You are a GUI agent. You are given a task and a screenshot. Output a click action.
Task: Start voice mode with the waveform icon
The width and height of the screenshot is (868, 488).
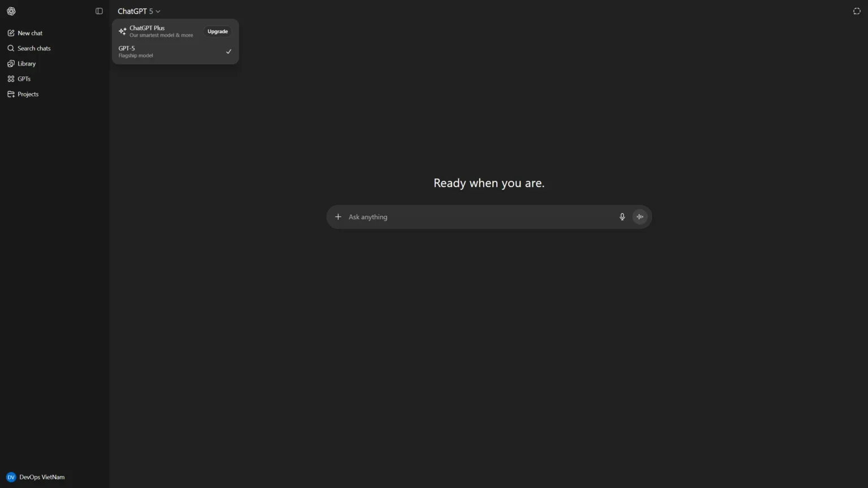(x=640, y=217)
